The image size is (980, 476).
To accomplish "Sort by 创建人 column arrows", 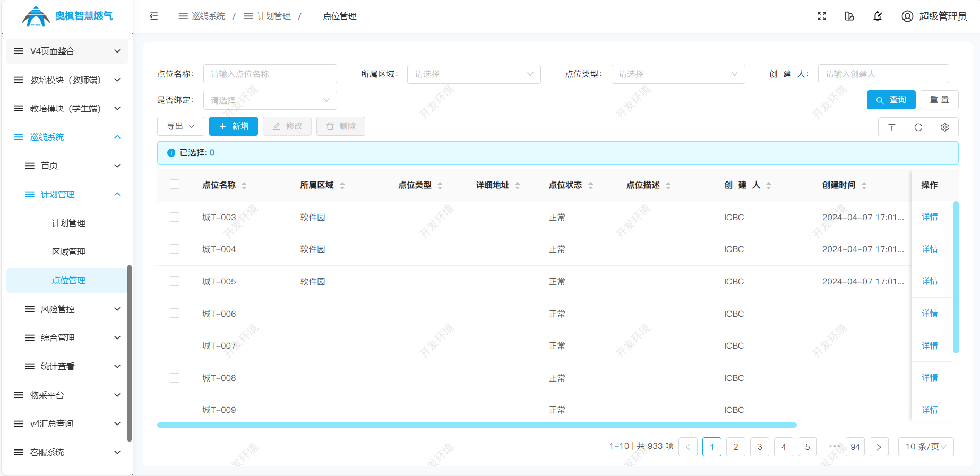I will click(769, 185).
